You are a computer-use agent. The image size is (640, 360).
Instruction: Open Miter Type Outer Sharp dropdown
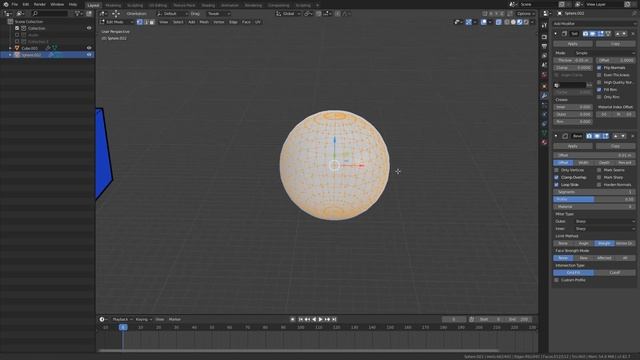[605, 222]
